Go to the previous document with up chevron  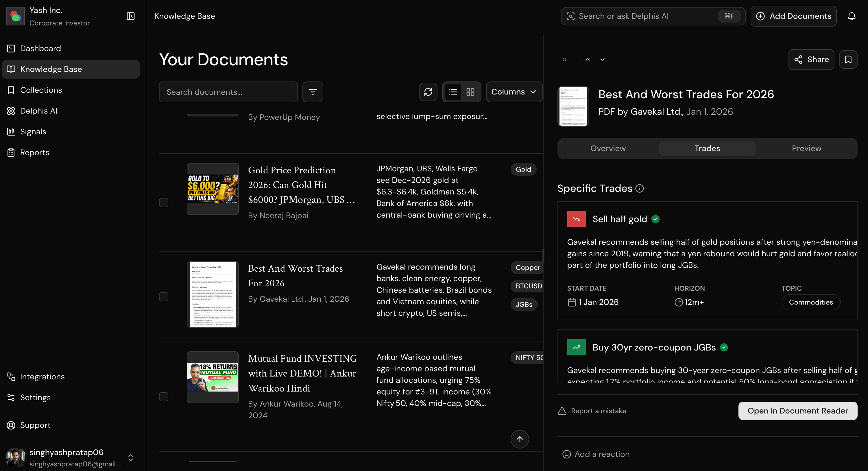pyautogui.click(x=587, y=60)
